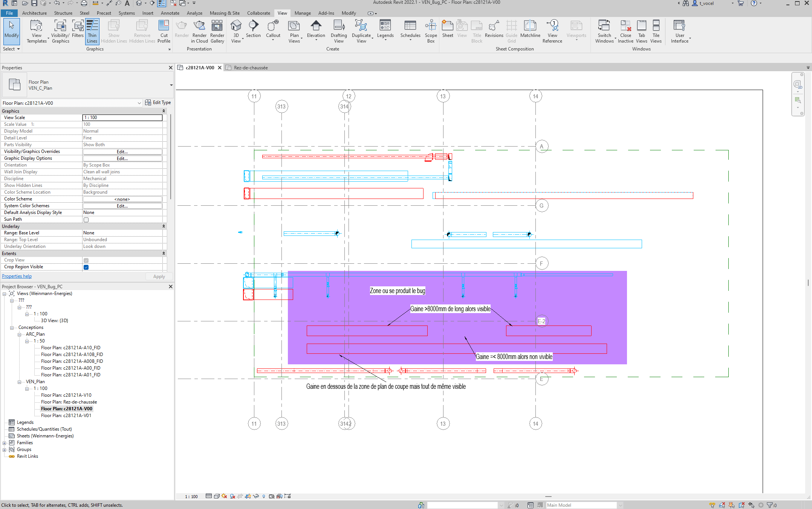Image resolution: width=812 pixels, height=509 pixels.
Task: Uncheck Crop Region Visible
Action: point(86,267)
